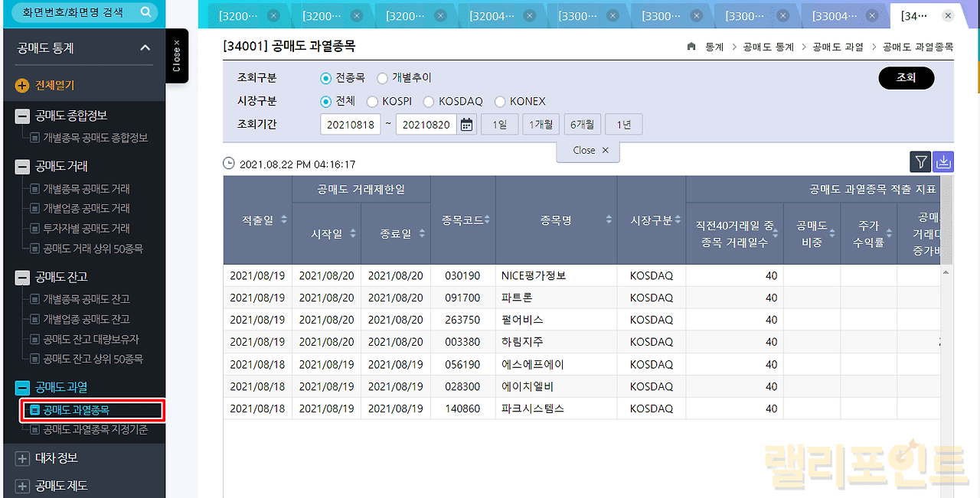This screenshot has height=498, width=980.
Task: Sort by 종목코드 column arrows
Action: 487,220
